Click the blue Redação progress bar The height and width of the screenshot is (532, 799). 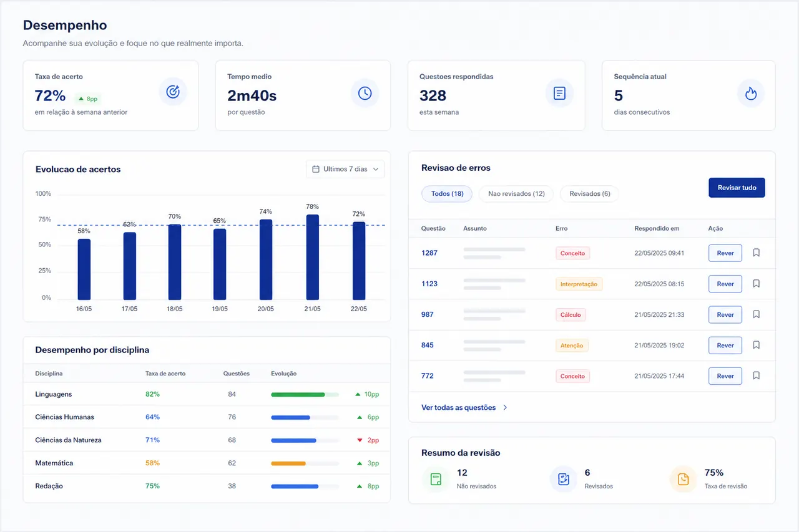coord(295,486)
